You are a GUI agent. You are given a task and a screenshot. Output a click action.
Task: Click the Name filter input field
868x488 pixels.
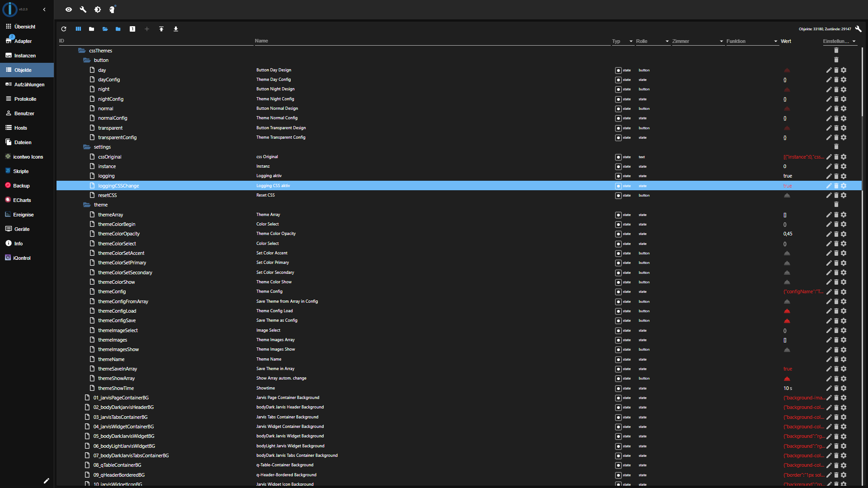[432, 41]
